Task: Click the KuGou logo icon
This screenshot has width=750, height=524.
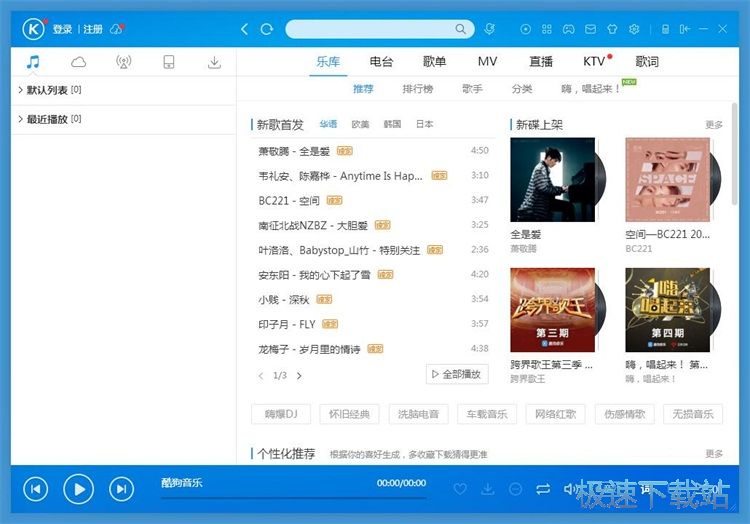Action: coord(33,29)
